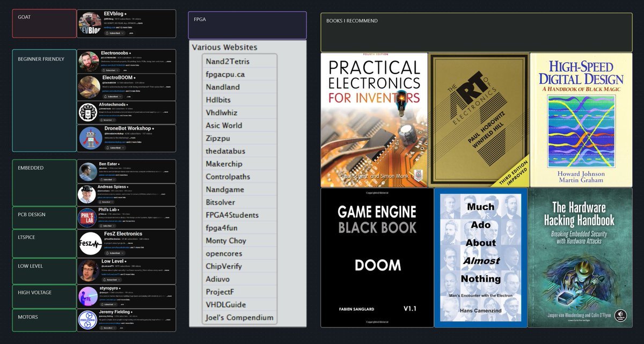
Task: Click Join button on Electronoobs card
Action: pos(125,70)
